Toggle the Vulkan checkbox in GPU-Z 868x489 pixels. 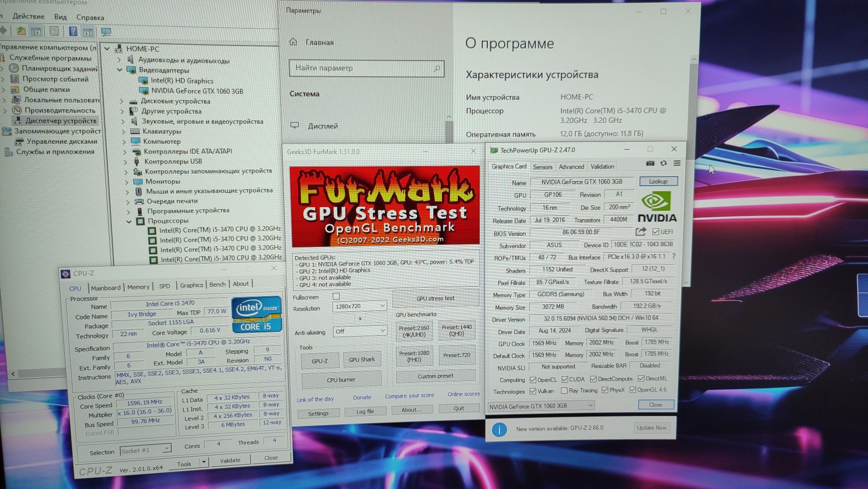click(x=533, y=391)
